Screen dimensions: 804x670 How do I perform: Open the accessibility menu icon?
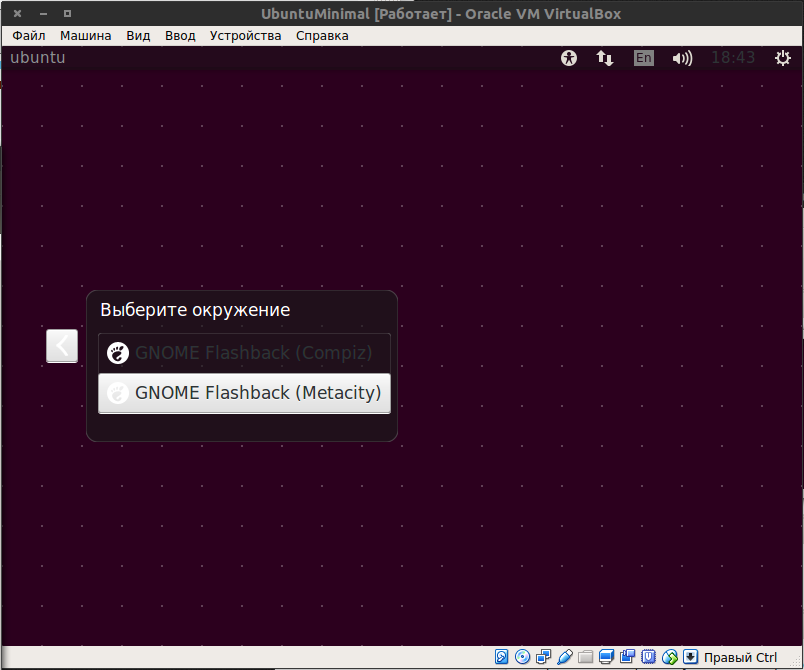tap(568, 58)
